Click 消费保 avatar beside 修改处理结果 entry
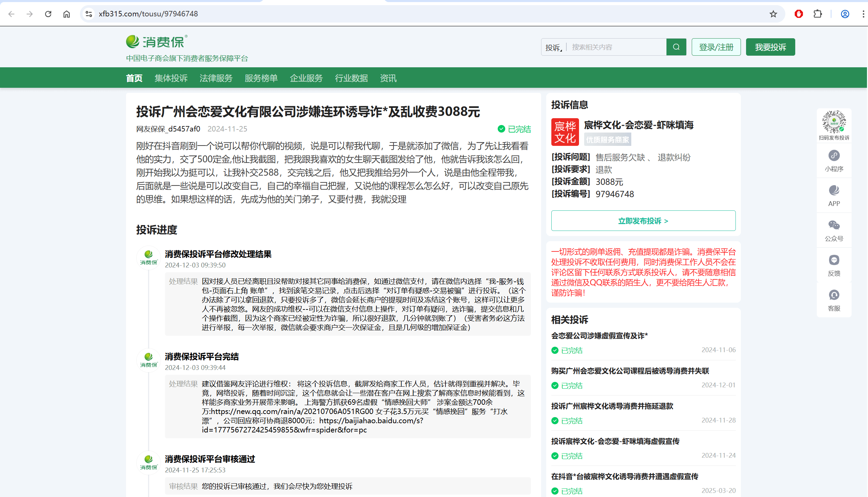 pyautogui.click(x=149, y=258)
